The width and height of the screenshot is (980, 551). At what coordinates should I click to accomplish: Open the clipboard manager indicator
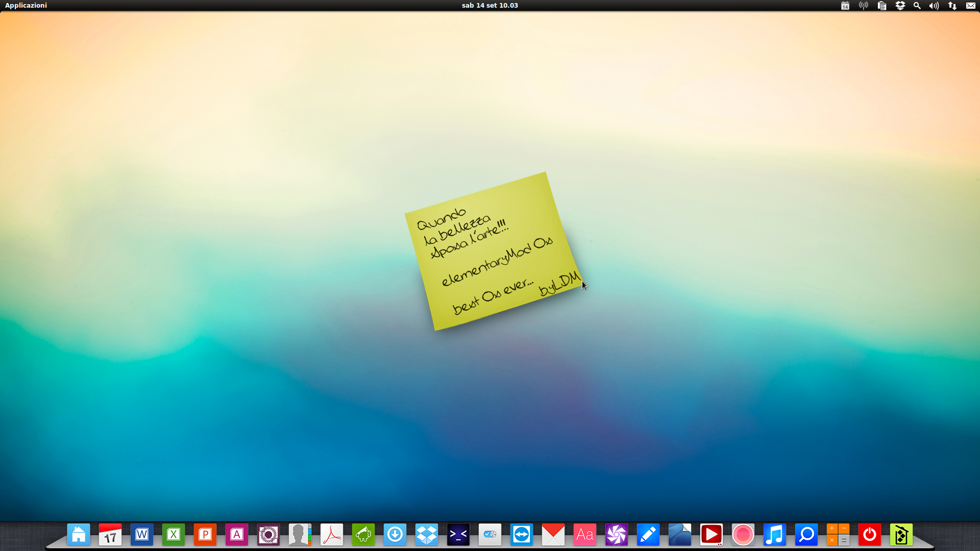point(882,6)
